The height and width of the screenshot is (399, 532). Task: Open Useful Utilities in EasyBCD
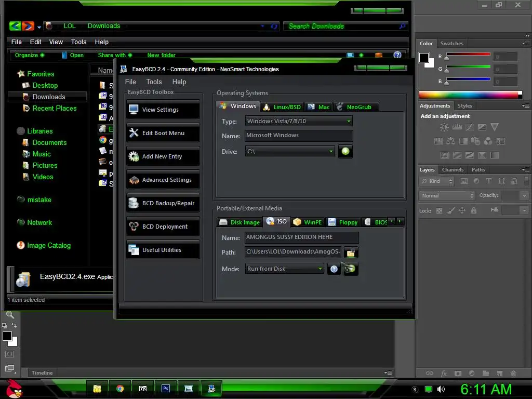pos(163,250)
